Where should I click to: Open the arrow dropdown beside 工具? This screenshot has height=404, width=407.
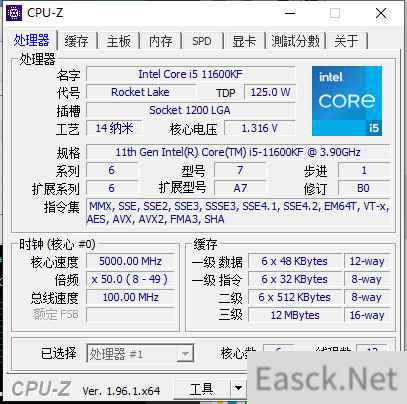238,389
